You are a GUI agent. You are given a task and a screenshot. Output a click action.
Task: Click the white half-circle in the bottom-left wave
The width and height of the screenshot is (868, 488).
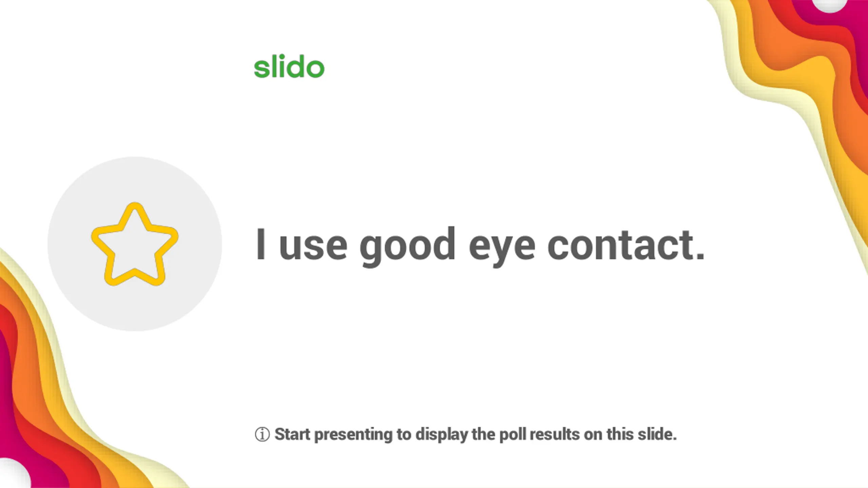(x=14, y=473)
